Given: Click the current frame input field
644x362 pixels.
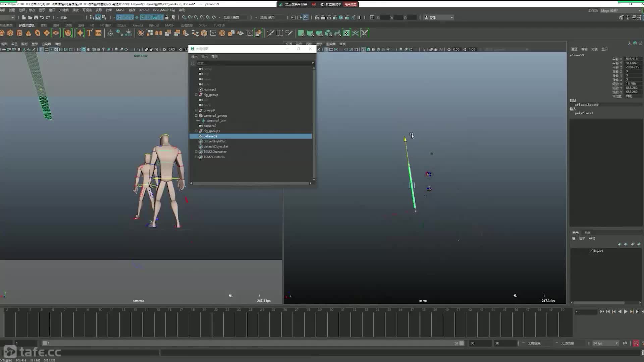Looking at the screenshot, I should point(586,312).
